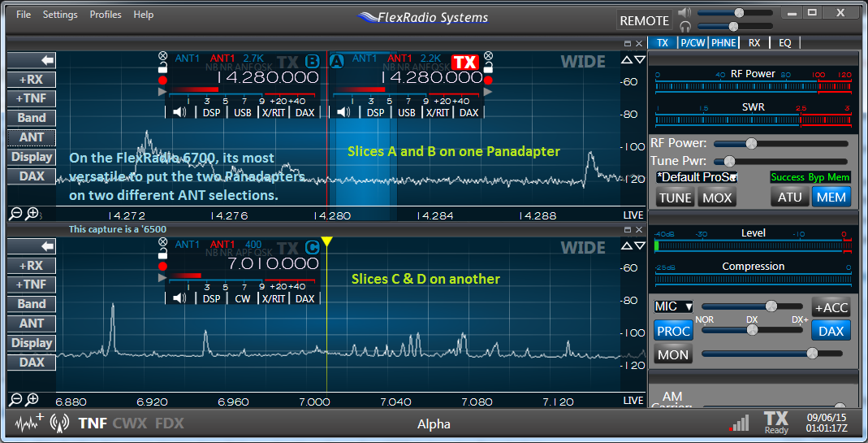Image resolution: width=868 pixels, height=443 pixels.
Task: Open Settings menu
Action: coord(60,15)
